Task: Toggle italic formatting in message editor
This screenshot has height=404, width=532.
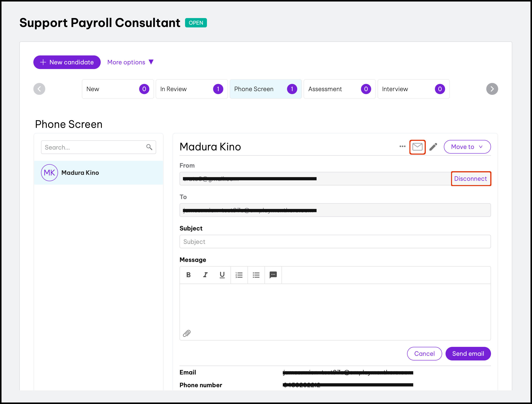Action: [x=205, y=275]
